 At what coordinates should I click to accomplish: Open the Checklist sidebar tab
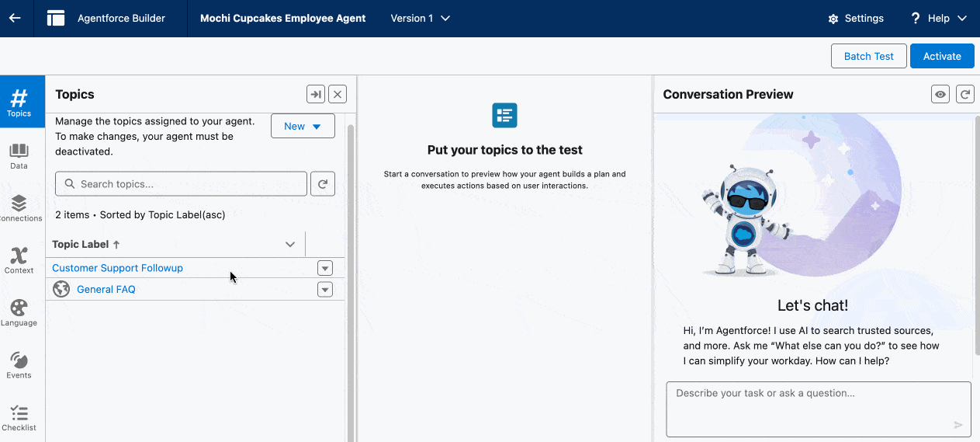click(x=19, y=417)
